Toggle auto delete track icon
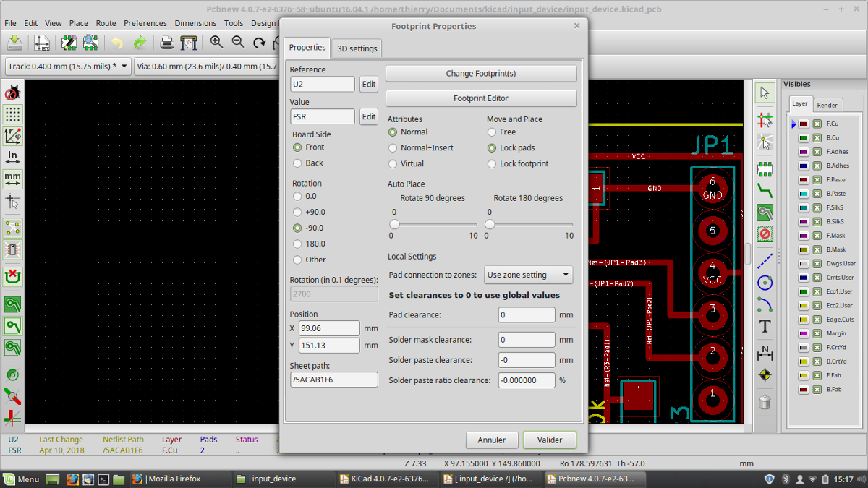868x488 pixels. click(x=12, y=276)
